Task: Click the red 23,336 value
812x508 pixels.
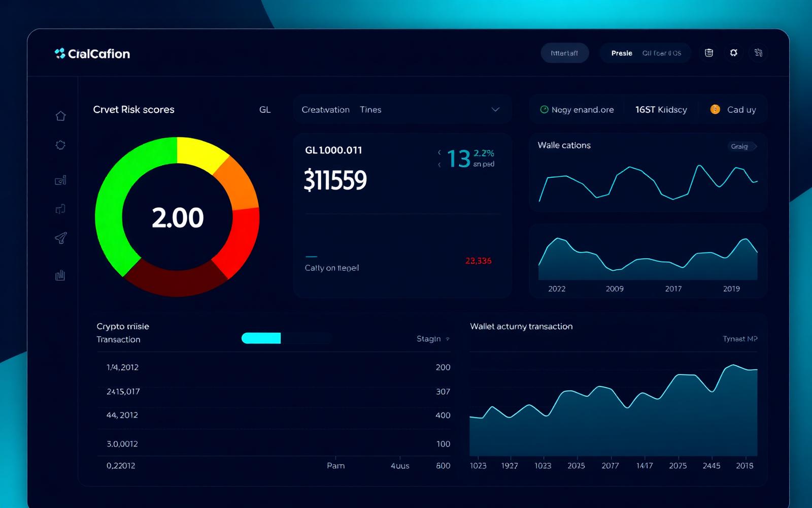Action: click(x=478, y=261)
